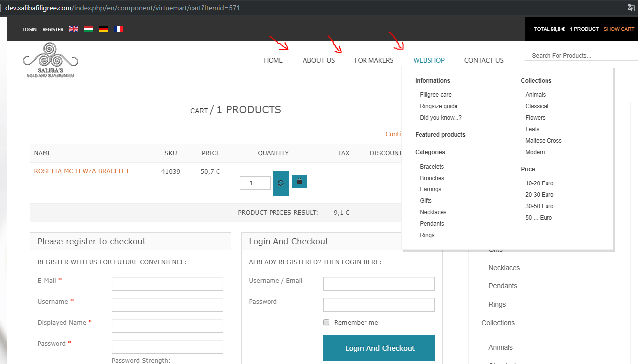Open the Rosetta MC Lewza Bracelet link
The image size is (638, 364).
[x=82, y=171]
